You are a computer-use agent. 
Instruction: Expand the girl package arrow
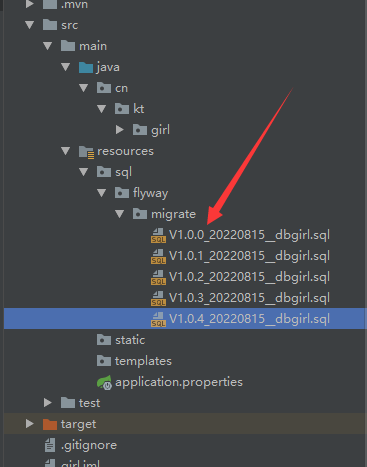[x=120, y=130]
